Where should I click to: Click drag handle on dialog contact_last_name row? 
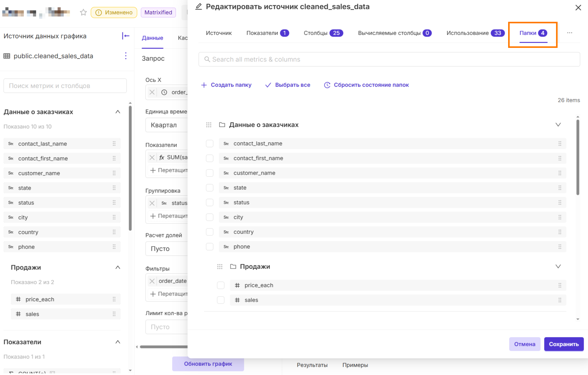point(560,144)
